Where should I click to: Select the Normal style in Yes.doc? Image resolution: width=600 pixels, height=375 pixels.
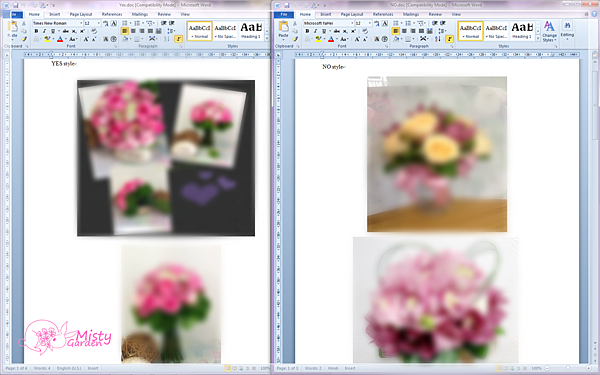coord(199,31)
